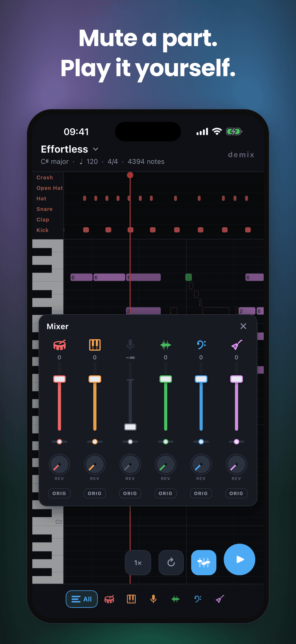Select the Clap drum lane label
Image resolution: width=296 pixels, height=644 pixels.
click(x=43, y=220)
